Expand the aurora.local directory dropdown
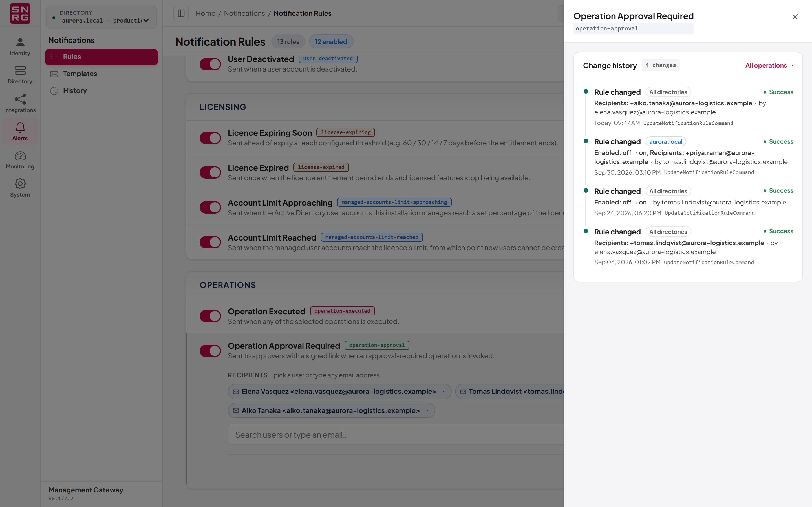This screenshot has height=507, width=812. [x=101, y=17]
